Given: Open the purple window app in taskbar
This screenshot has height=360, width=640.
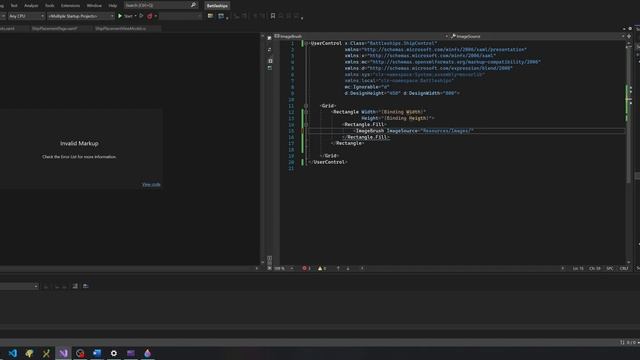Looking at the screenshot, I should coord(131,353).
